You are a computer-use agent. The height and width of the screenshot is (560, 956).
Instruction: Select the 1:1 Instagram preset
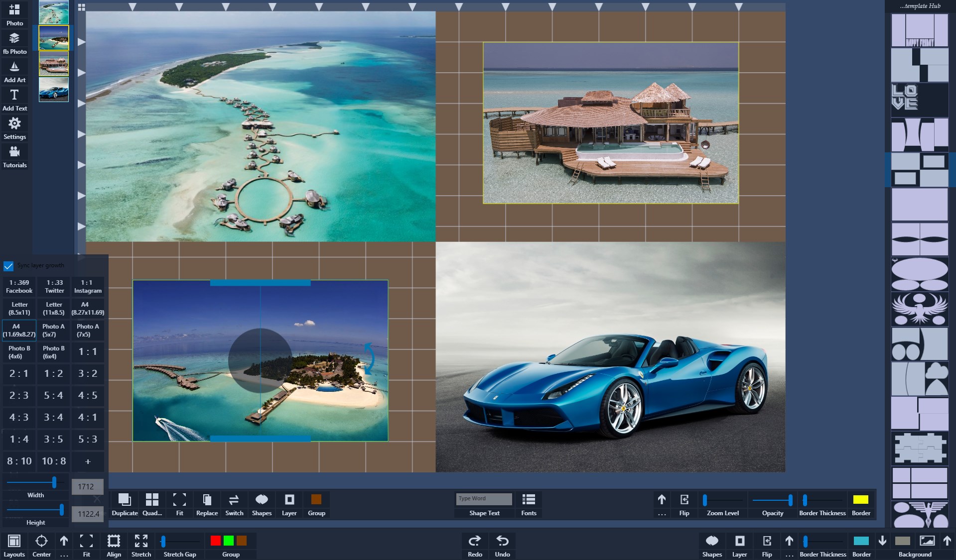click(87, 286)
